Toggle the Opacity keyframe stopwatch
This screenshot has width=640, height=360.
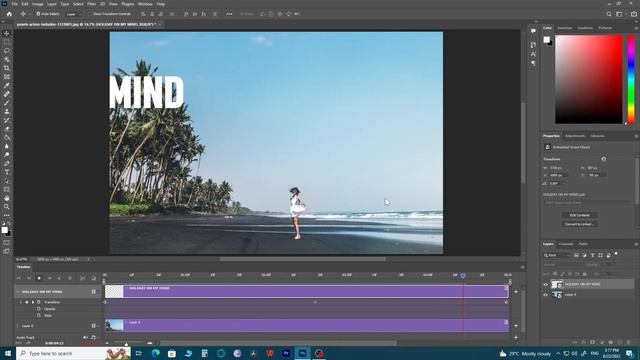[39, 309]
